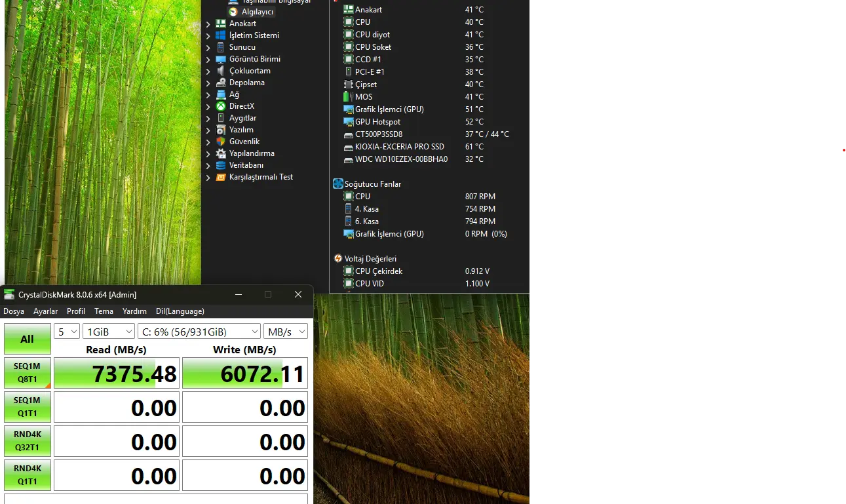846x504 pixels.
Task: Click the DirectX Xbox logo icon
Action: (221, 106)
